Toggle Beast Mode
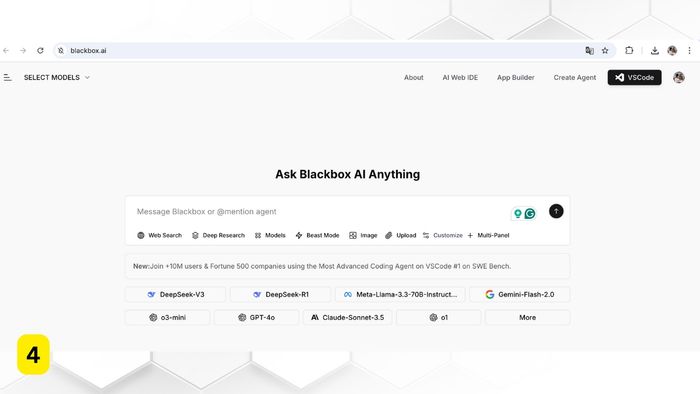Viewport: 700px width, 394px height. [317, 235]
